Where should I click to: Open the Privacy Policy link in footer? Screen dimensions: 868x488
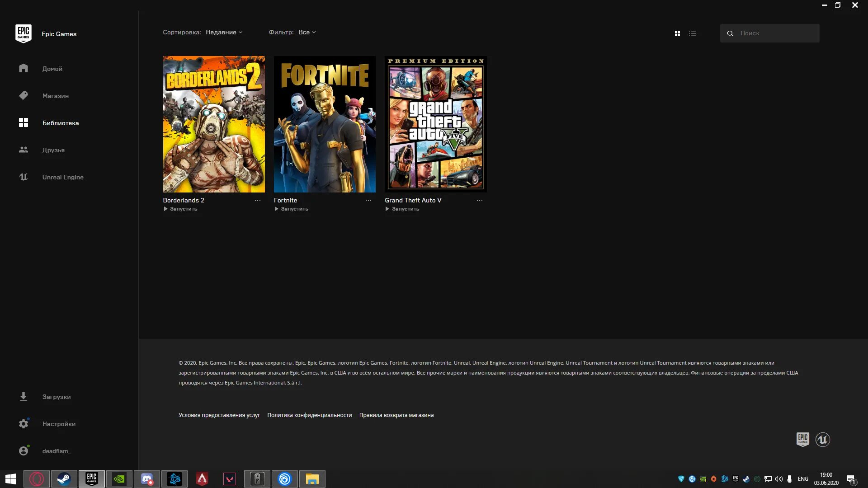pyautogui.click(x=309, y=415)
